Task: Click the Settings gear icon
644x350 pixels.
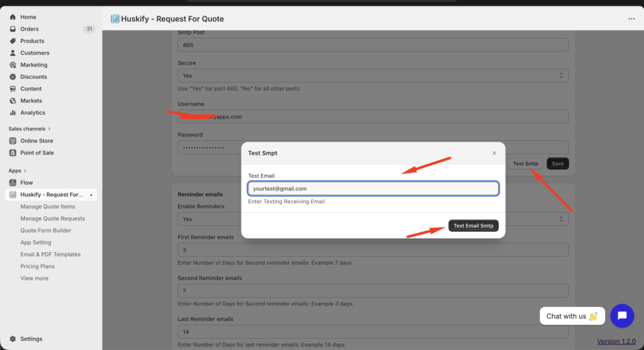Action: (x=13, y=339)
